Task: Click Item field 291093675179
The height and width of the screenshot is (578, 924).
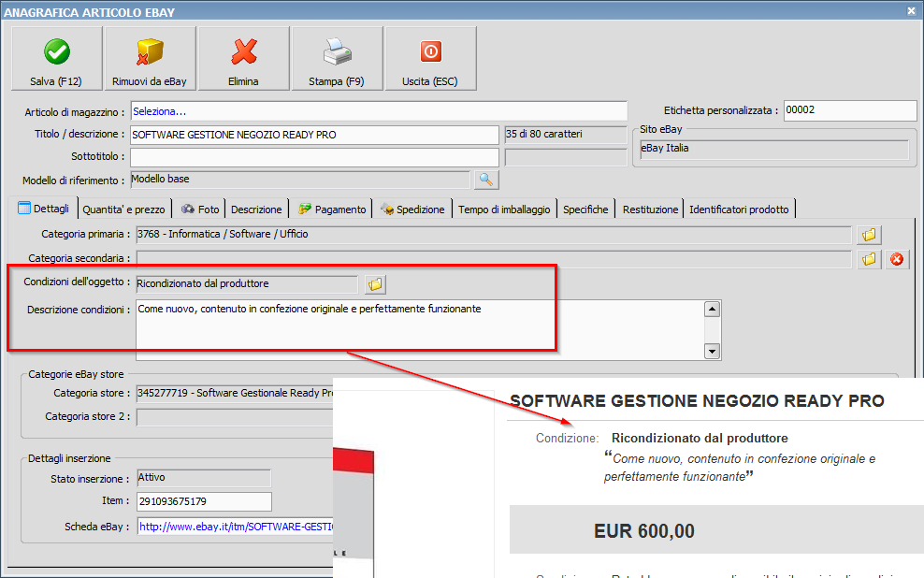Action: coord(204,501)
